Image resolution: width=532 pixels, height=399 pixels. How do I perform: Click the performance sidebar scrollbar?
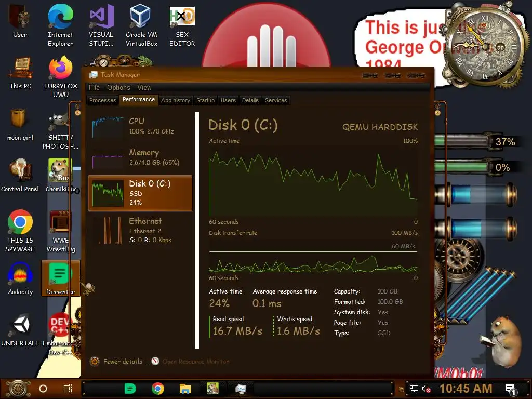[x=197, y=231]
